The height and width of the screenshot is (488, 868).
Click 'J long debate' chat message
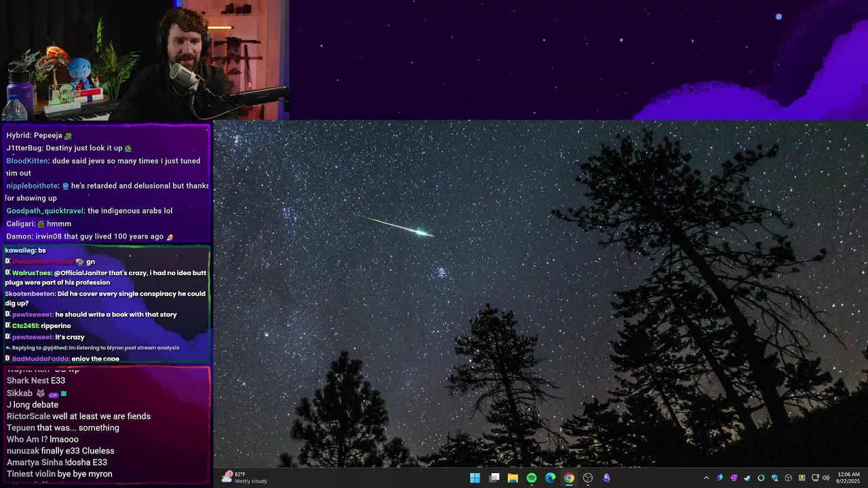pyautogui.click(x=33, y=405)
